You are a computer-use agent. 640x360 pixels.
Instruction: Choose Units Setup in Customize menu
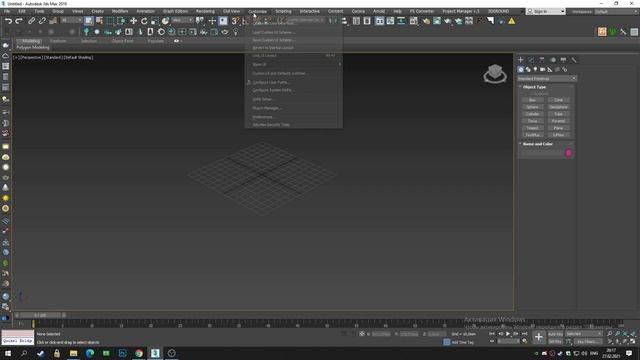point(262,99)
